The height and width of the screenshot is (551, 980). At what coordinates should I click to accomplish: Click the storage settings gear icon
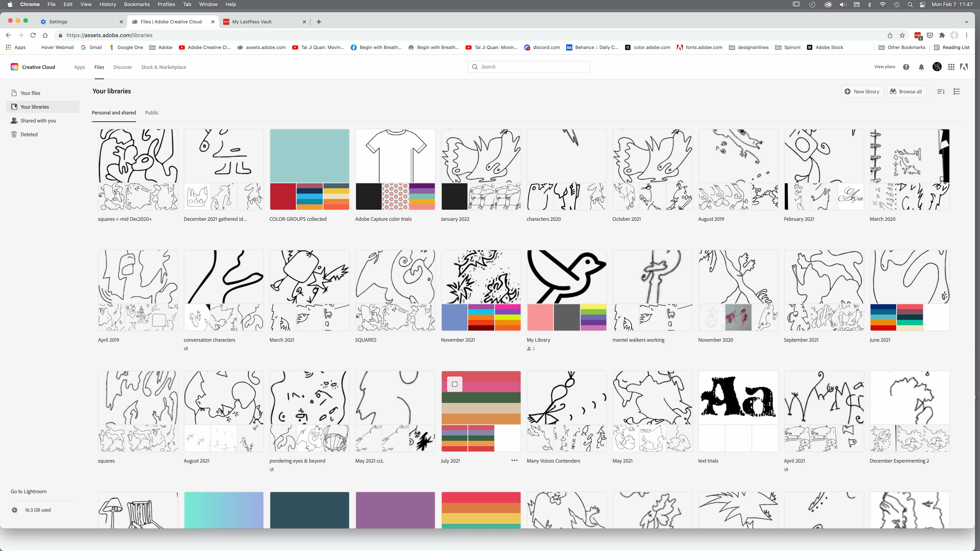click(x=15, y=510)
